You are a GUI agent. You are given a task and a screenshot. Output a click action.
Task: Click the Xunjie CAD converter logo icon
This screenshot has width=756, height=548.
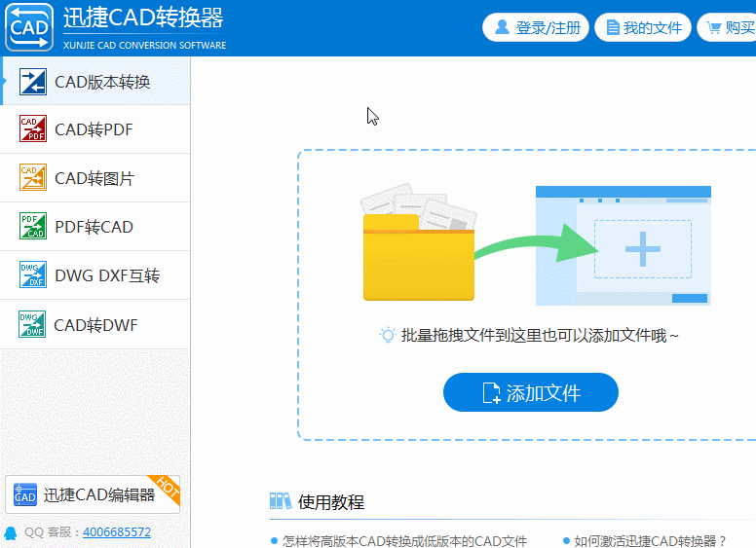click(x=29, y=27)
